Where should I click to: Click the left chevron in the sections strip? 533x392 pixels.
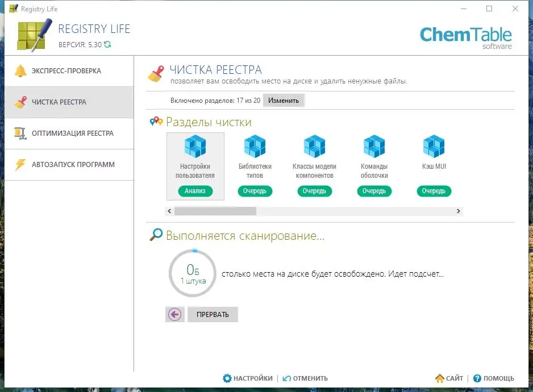[169, 211]
